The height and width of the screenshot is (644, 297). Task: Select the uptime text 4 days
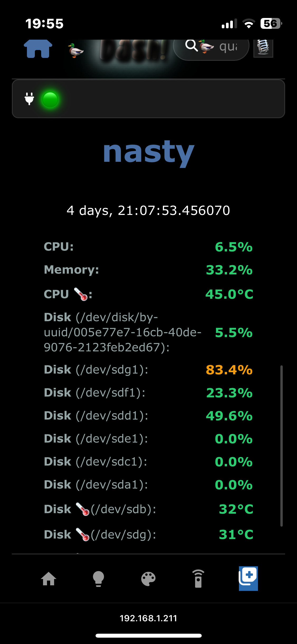click(x=148, y=210)
